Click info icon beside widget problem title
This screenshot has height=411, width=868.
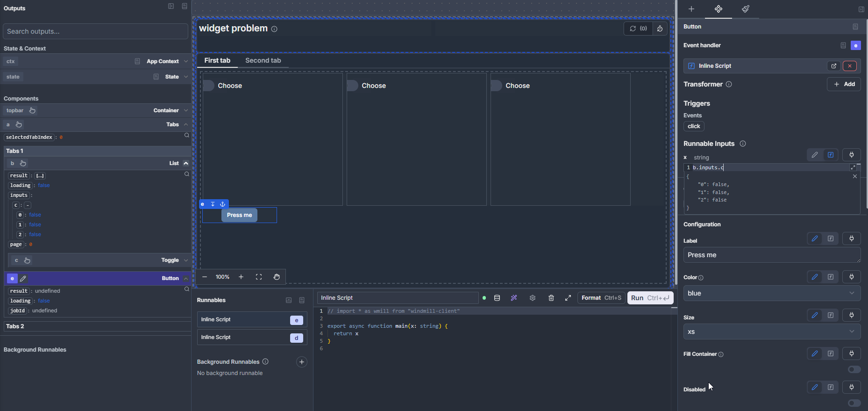pos(274,29)
